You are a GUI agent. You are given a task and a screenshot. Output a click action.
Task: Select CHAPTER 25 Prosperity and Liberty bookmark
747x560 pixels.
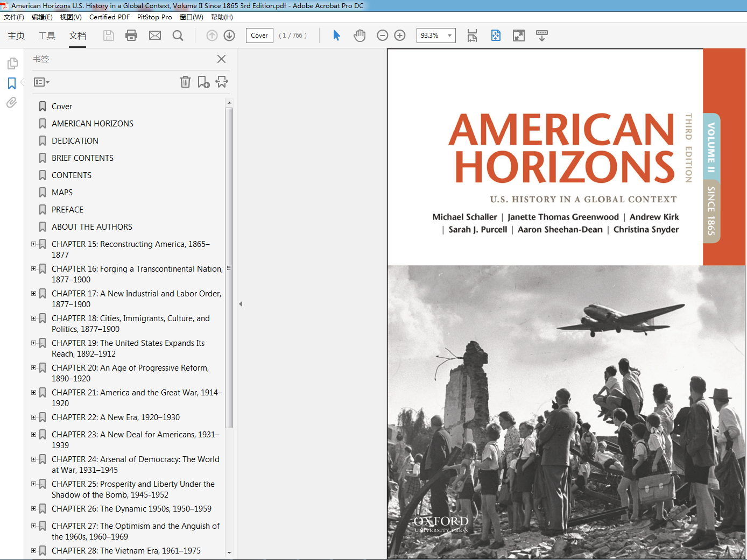point(133,490)
